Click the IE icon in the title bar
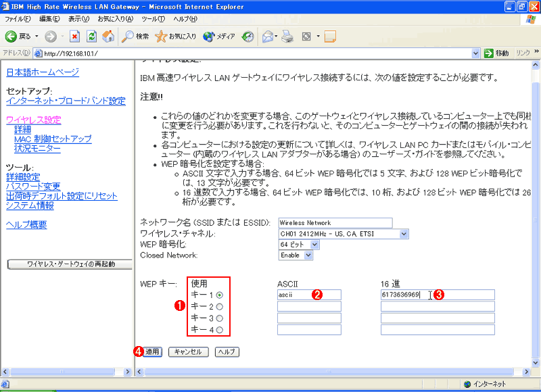This screenshot has height=392, width=541. pyautogui.click(x=5, y=6)
